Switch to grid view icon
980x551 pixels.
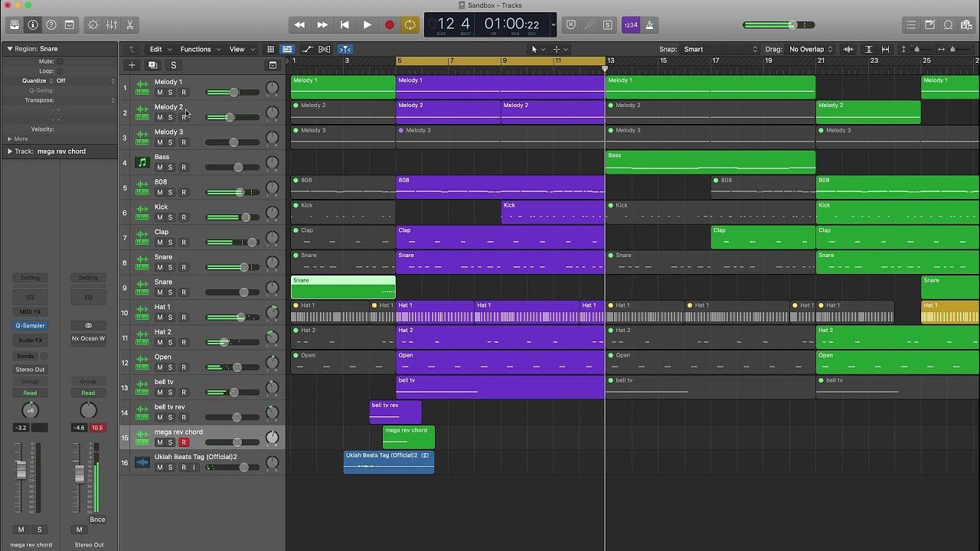[270, 49]
